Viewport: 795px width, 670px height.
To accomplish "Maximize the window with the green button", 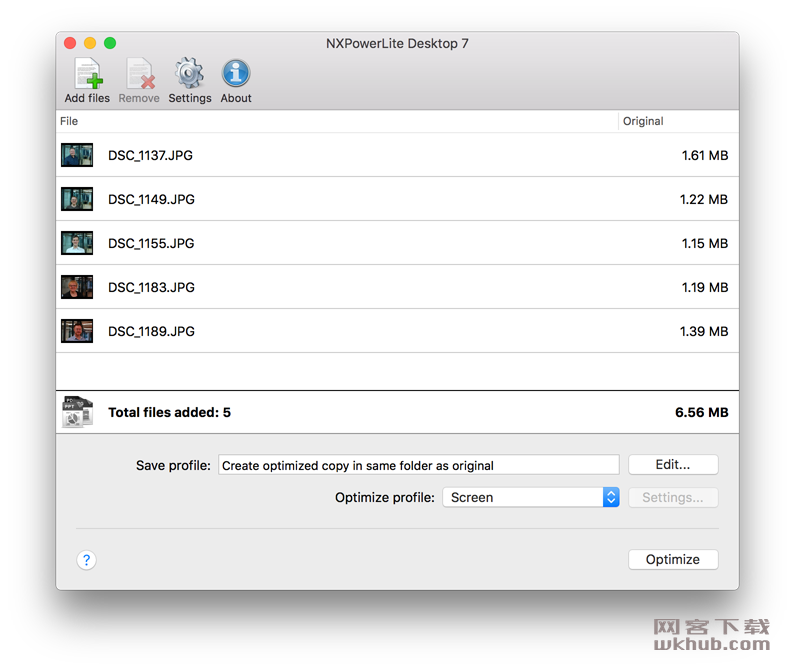I will tap(110, 43).
